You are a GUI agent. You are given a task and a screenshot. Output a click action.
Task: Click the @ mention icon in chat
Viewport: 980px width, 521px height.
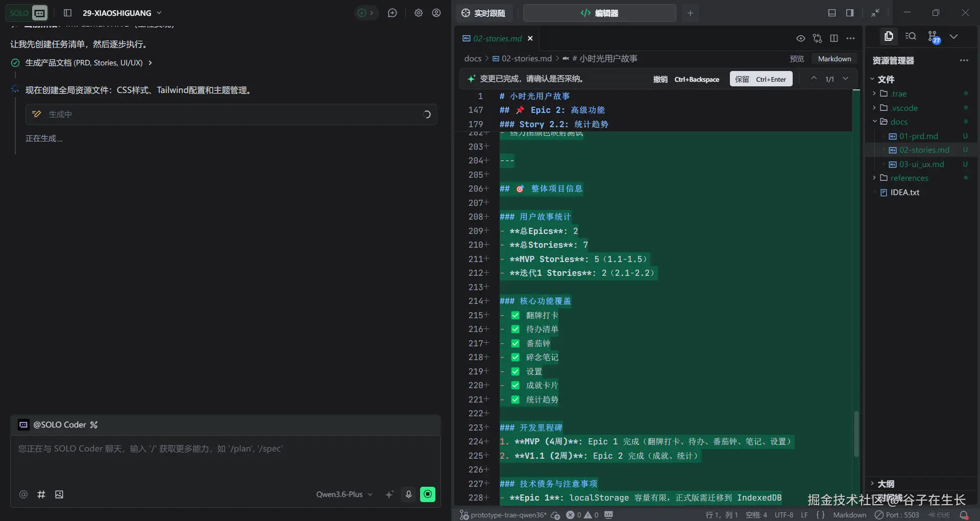point(23,494)
